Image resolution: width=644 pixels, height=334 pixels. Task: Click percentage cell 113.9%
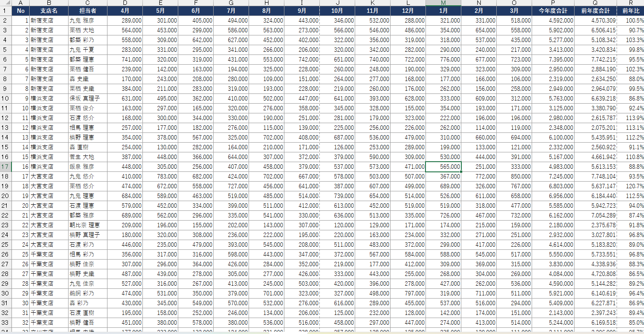[x=630, y=118]
